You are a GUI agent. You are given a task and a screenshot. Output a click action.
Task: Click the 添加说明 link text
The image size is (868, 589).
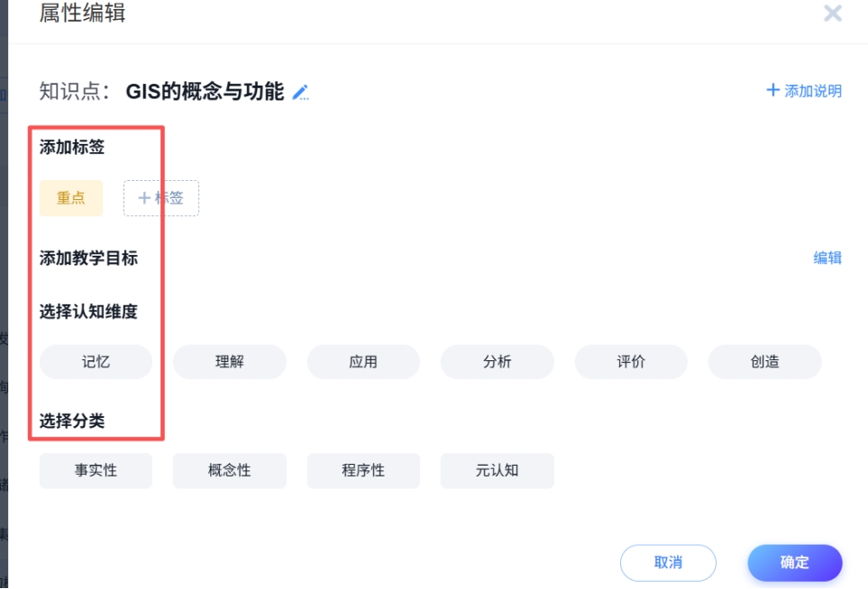(x=813, y=91)
